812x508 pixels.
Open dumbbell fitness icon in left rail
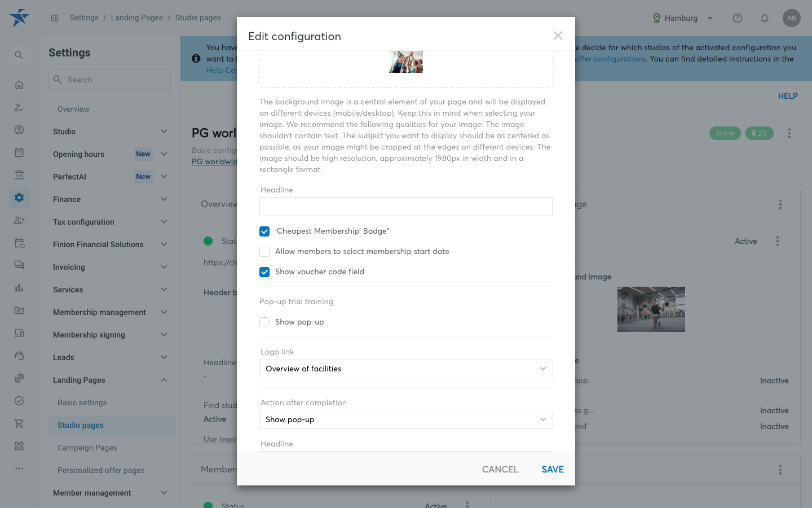pos(19,378)
